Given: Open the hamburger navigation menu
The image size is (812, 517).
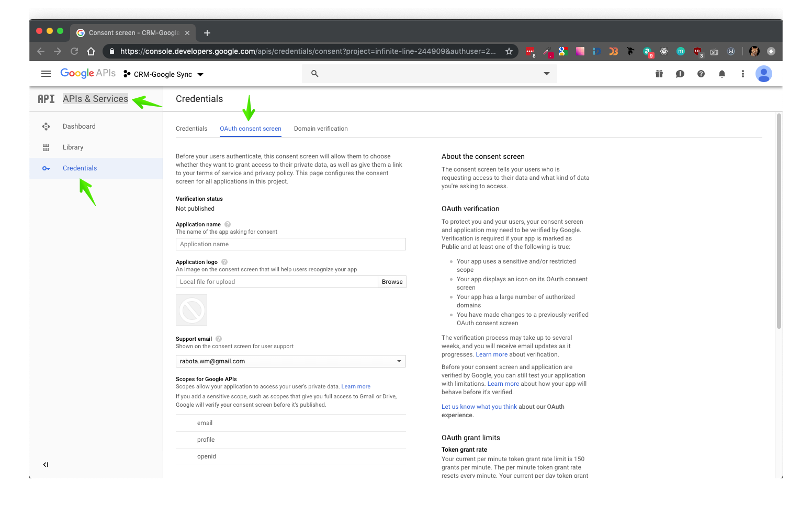Looking at the screenshot, I should tap(46, 74).
